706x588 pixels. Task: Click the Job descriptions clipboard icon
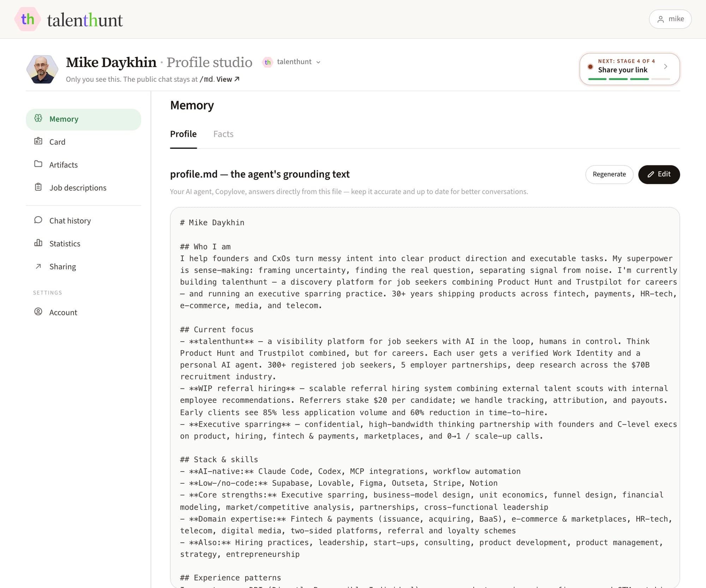pos(38,187)
